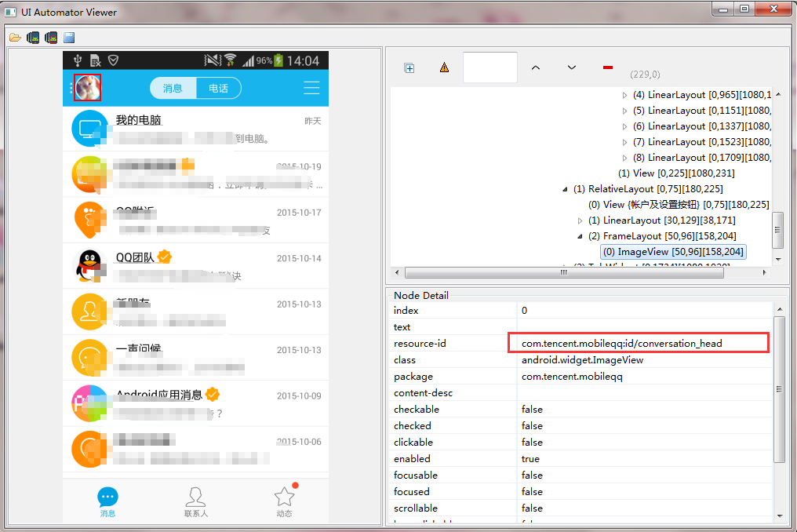Select the Android应用消息 conversation avatar
Viewport: 797px width, 532px height.
90,403
